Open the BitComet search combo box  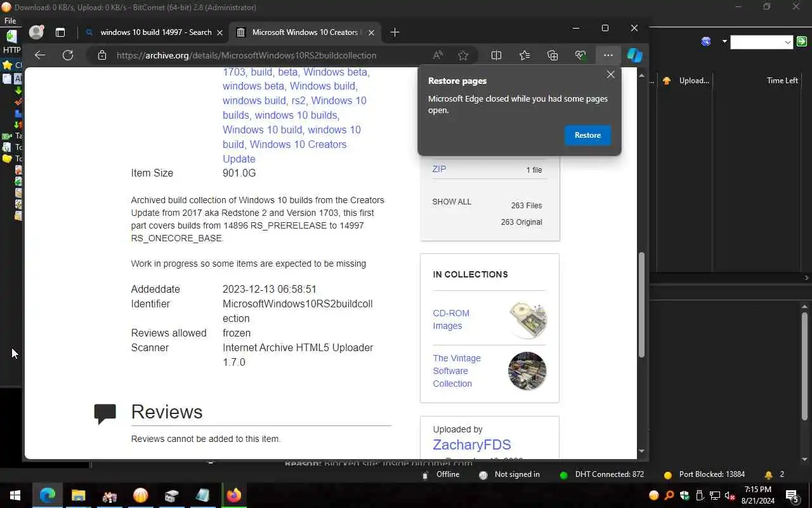tap(761, 42)
